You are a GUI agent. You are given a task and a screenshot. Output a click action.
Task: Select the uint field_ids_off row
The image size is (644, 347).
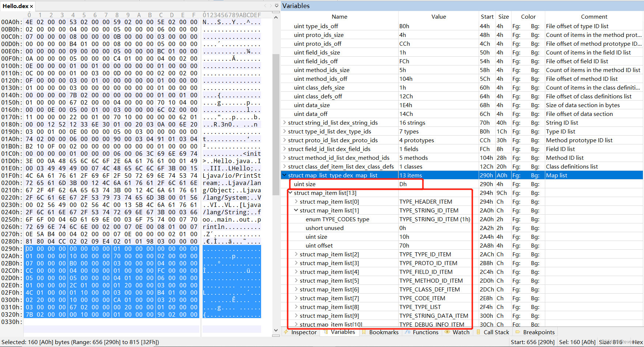pos(462,61)
